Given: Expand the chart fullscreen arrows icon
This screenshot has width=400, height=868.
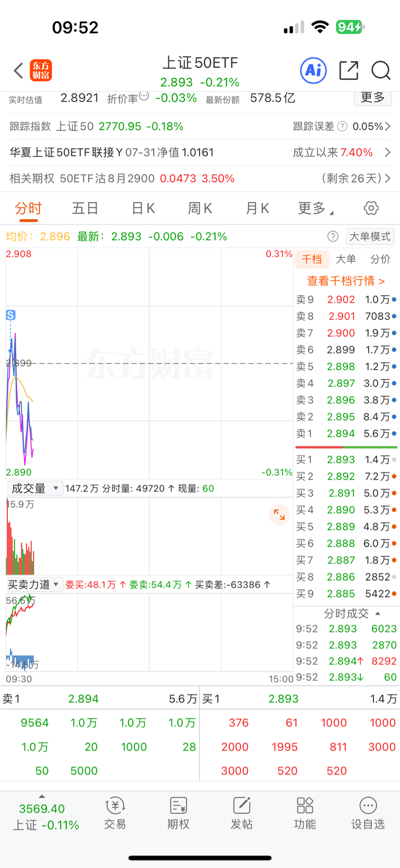Looking at the screenshot, I should point(279,515).
